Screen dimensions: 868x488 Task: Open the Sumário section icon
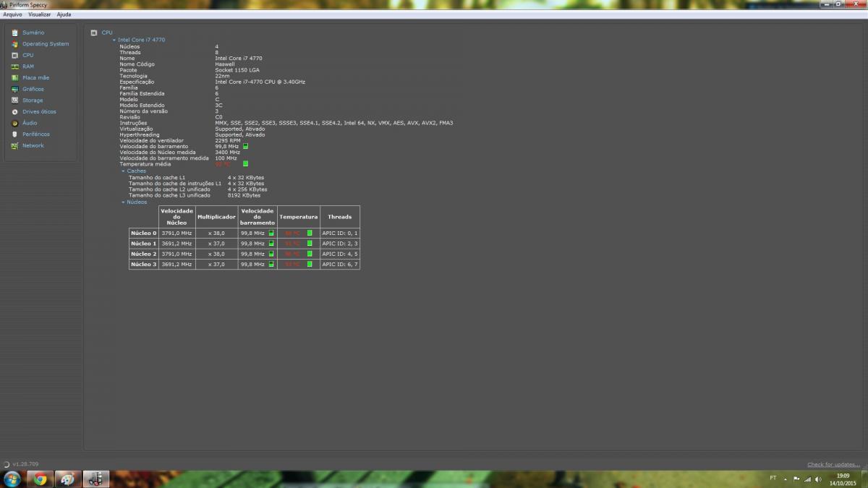pyautogui.click(x=14, y=33)
